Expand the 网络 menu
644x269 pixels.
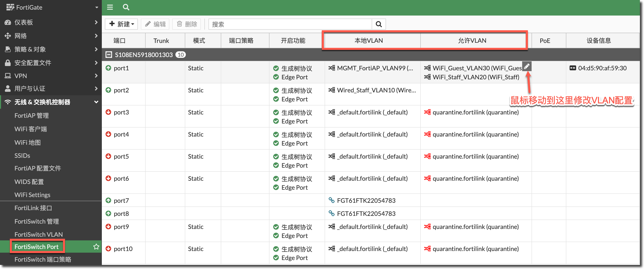point(51,36)
